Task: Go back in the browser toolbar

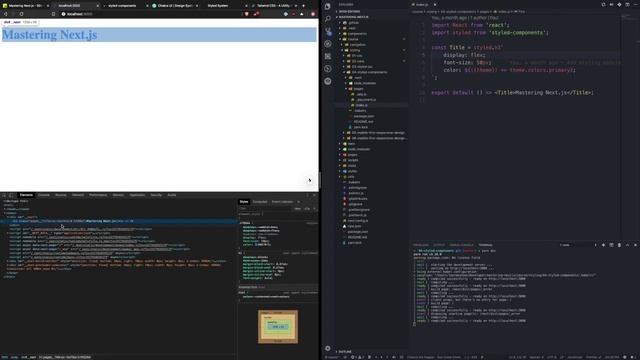Action: [5, 14]
